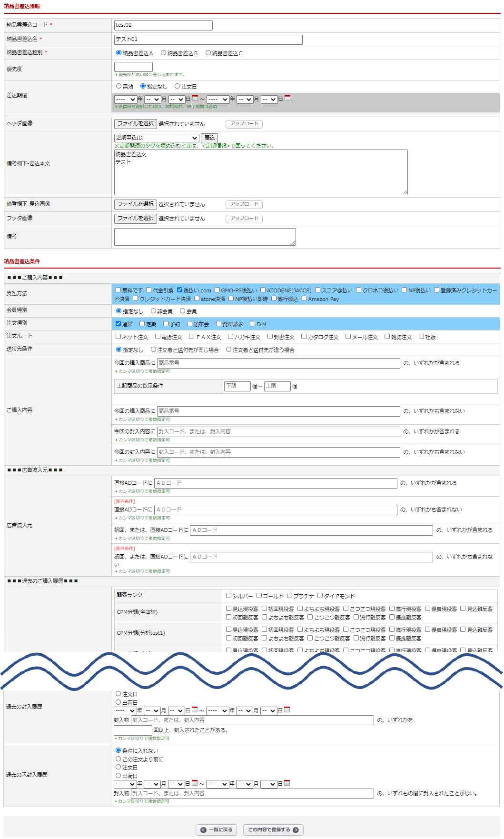Open start date calendar in 差込期間 row
The image size is (504, 839).
pyautogui.click(x=195, y=99)
